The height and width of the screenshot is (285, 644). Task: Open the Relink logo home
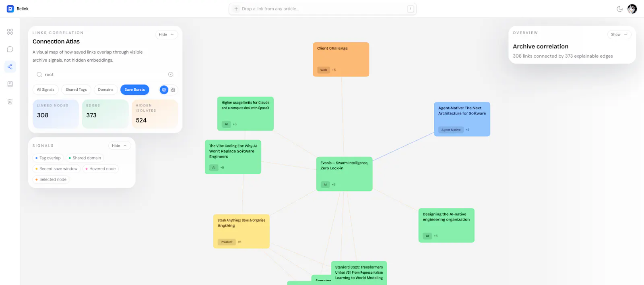(17, 9)
